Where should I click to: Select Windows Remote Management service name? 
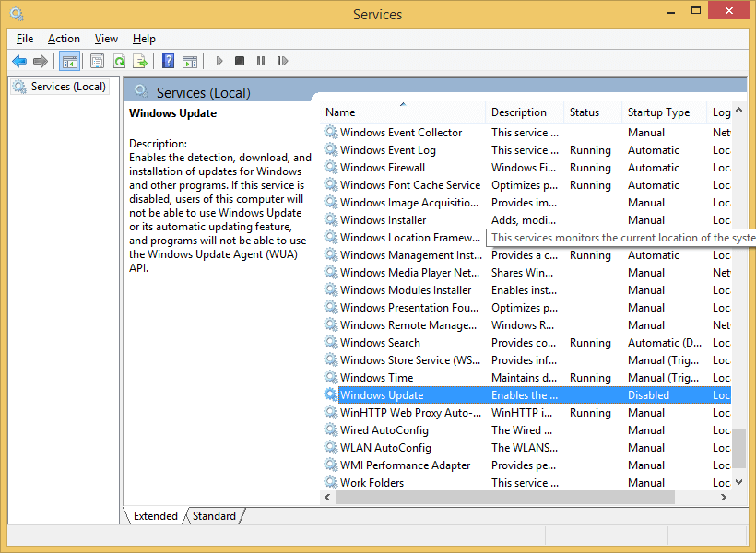pyautogui.click(x=408, y=325)
